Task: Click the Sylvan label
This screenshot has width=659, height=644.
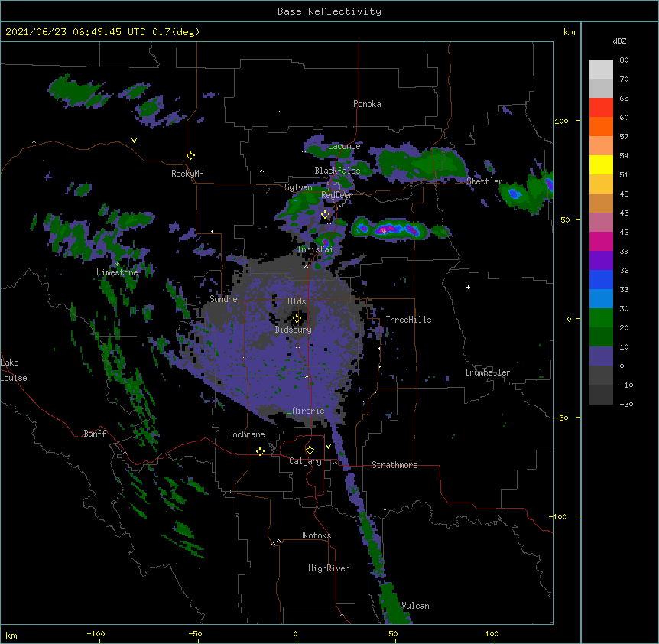Action: click(x=298, y=187)
